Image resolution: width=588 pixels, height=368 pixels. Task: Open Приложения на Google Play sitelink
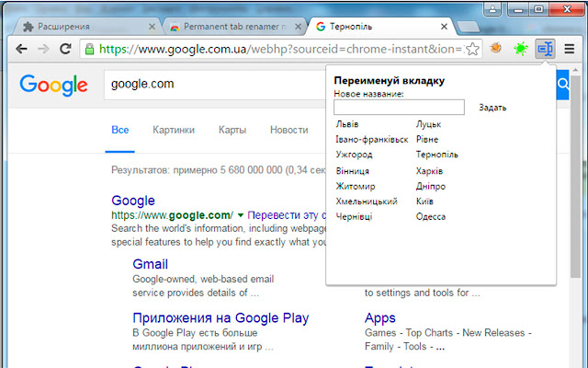[x=220, y=318]
